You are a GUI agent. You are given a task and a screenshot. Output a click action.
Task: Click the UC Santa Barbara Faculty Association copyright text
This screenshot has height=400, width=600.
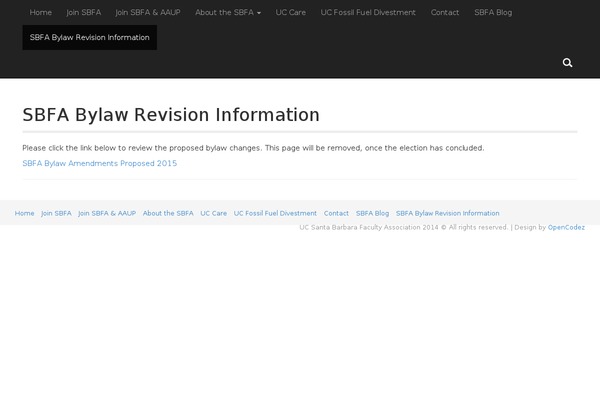(x=403, y=227)
